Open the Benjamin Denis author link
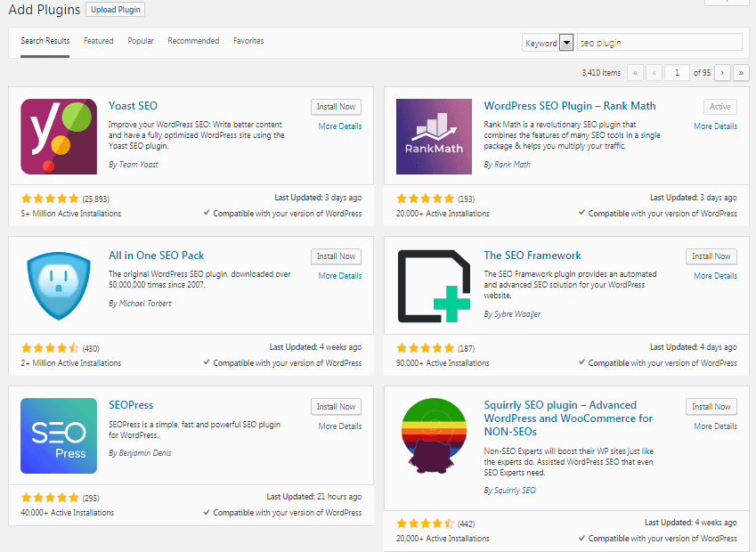Viewport: 756px width, 552px height. point(145,452)
